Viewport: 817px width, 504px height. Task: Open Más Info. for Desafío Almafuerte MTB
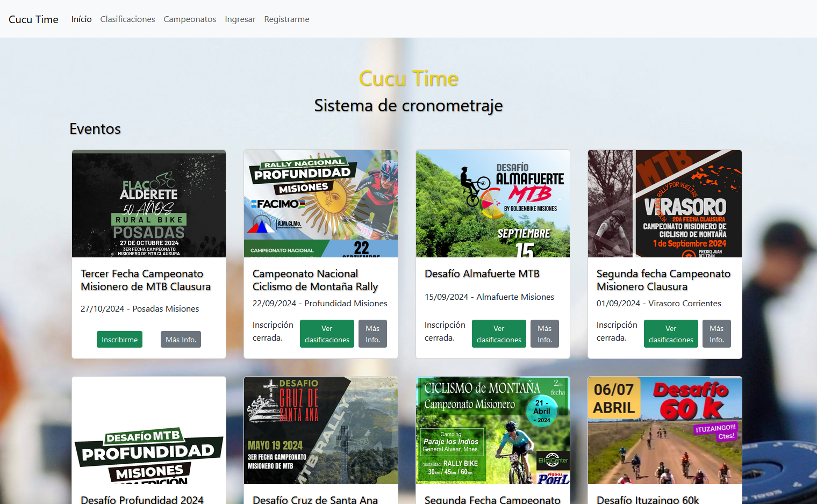tap(544, 334)
